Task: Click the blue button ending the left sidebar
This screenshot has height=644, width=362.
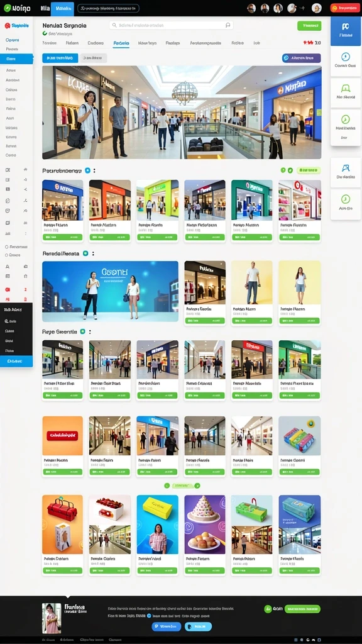Action: [16, 361]
